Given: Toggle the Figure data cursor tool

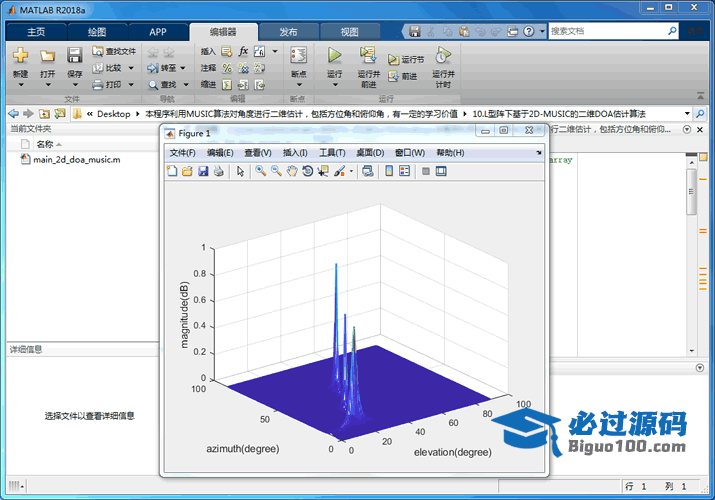Looking at the screenshot, I should [323, 171].
